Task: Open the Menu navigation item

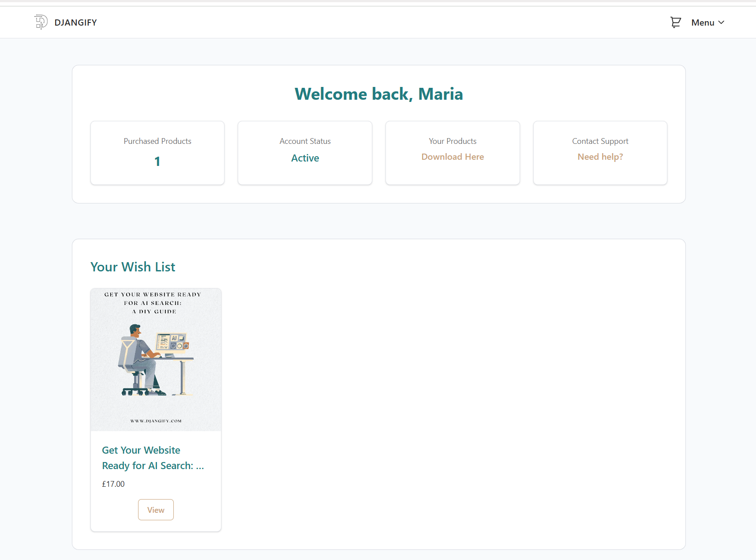Action: [x=703, y=23]
